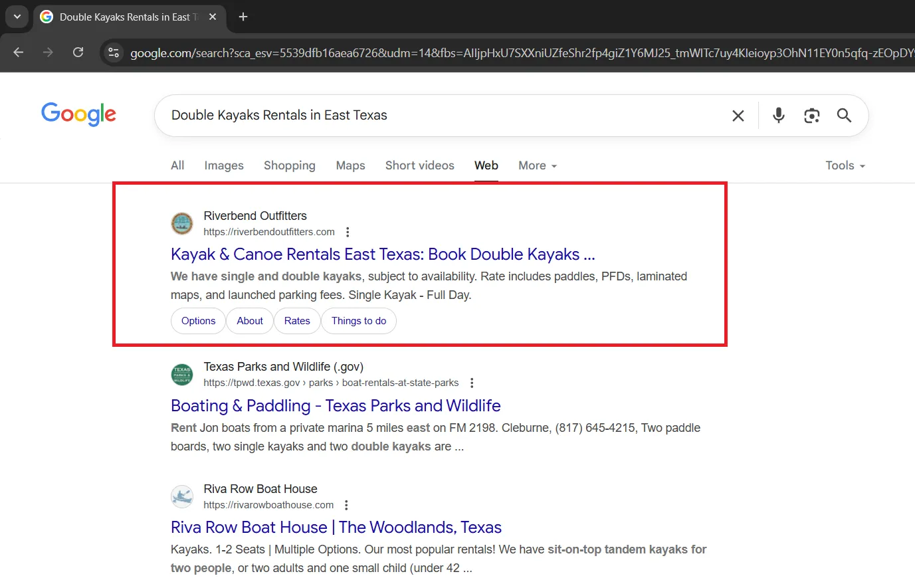Click the Rates sitelink chip
915x588 pixels.
[x=297, y=321]
